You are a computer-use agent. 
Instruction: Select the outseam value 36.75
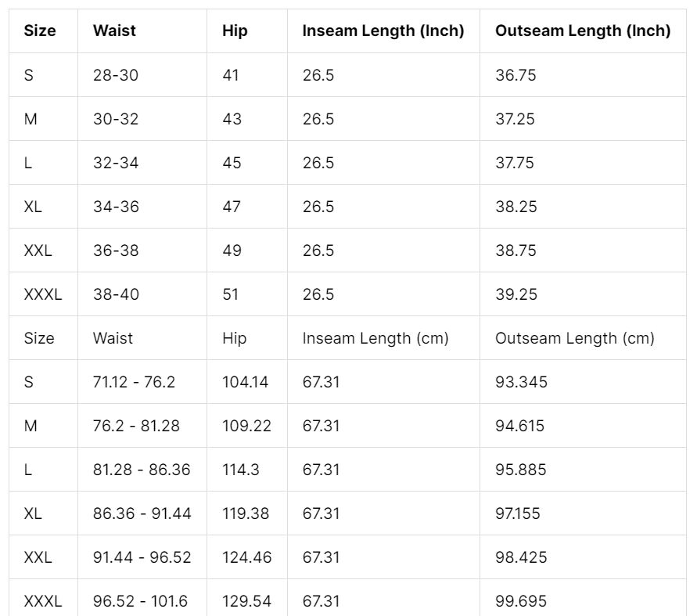(516, 74)
